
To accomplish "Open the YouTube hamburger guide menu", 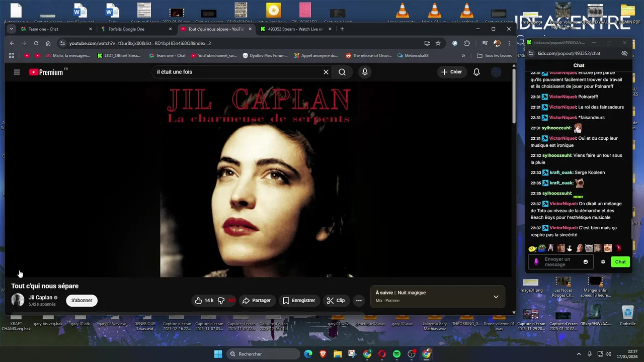I will coord(17,72).
